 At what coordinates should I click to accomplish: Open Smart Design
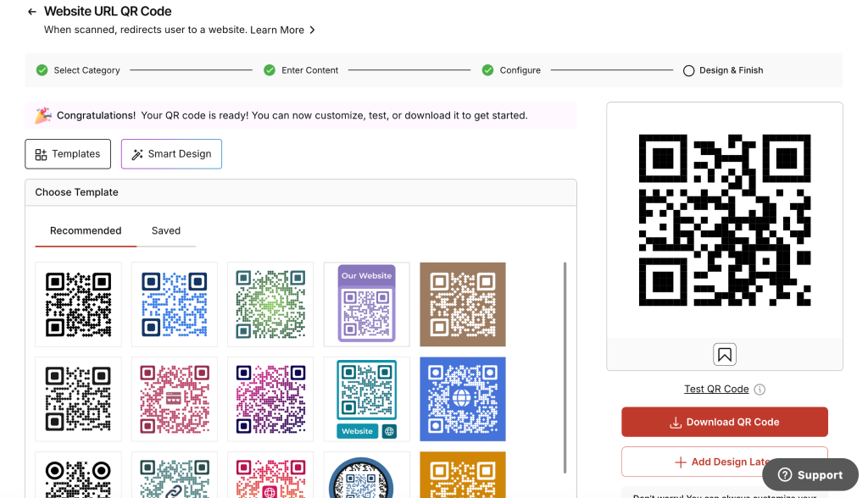(171, 154)
